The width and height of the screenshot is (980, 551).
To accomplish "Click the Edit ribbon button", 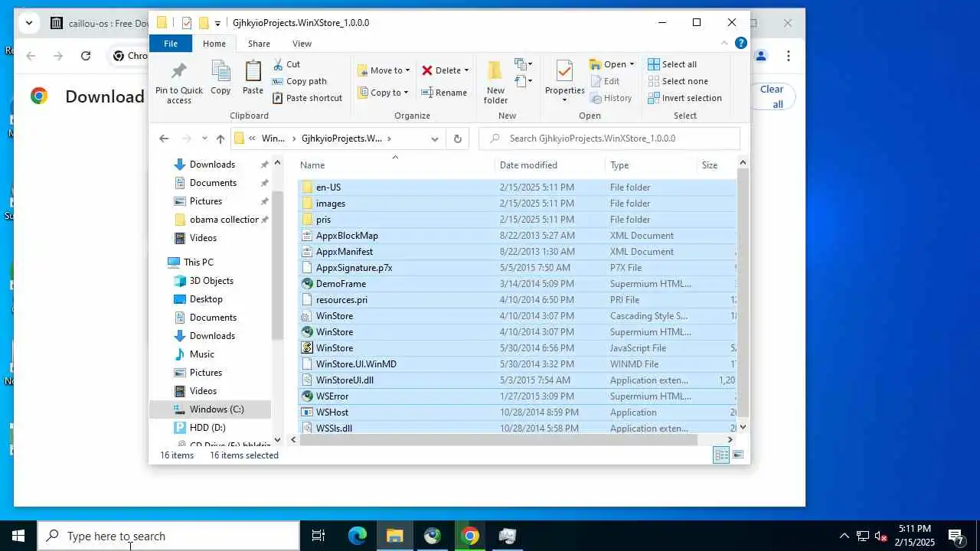I will tap(605, 81).
